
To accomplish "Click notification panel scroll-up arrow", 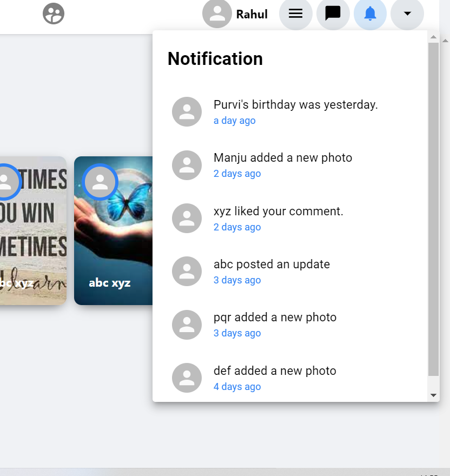I will point(433,37).
